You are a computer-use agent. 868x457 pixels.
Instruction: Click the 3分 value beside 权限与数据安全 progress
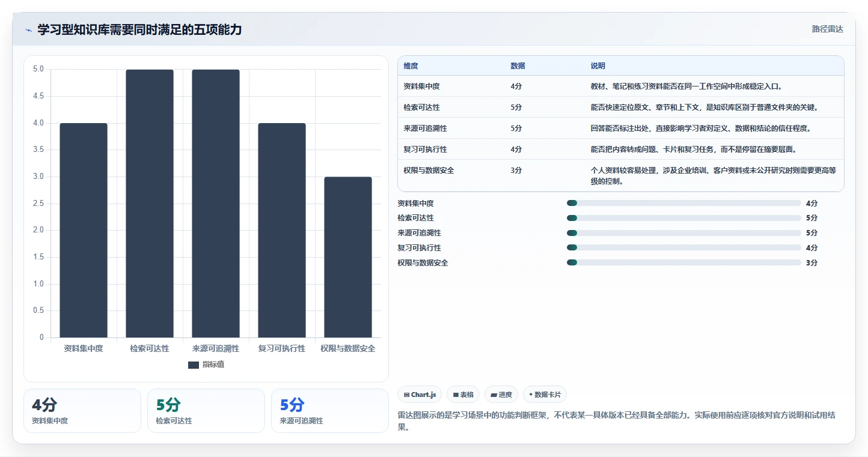(811, 262)
